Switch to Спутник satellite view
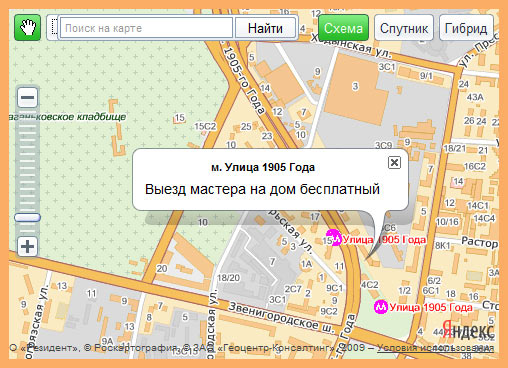 tap(404, 28)
